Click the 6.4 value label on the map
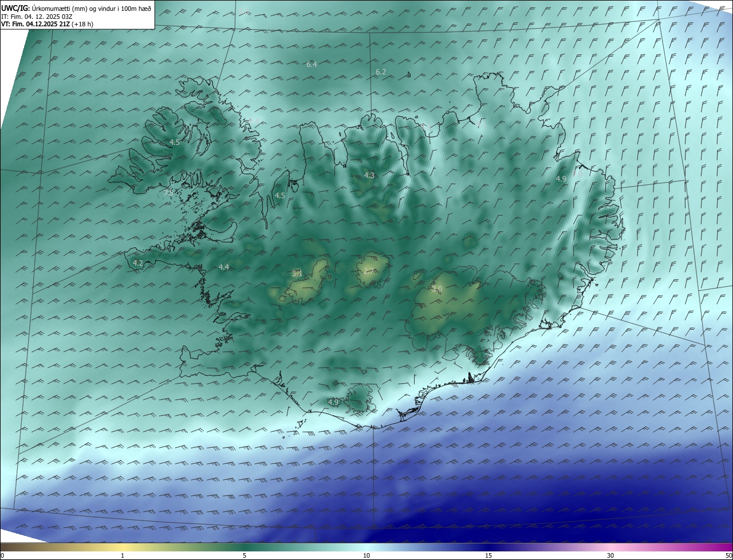733x560 pixels. [x=312, y=65]
